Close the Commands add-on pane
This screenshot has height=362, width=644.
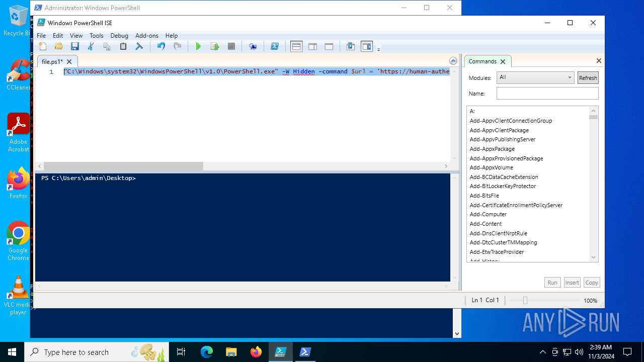tap(599, 61)
